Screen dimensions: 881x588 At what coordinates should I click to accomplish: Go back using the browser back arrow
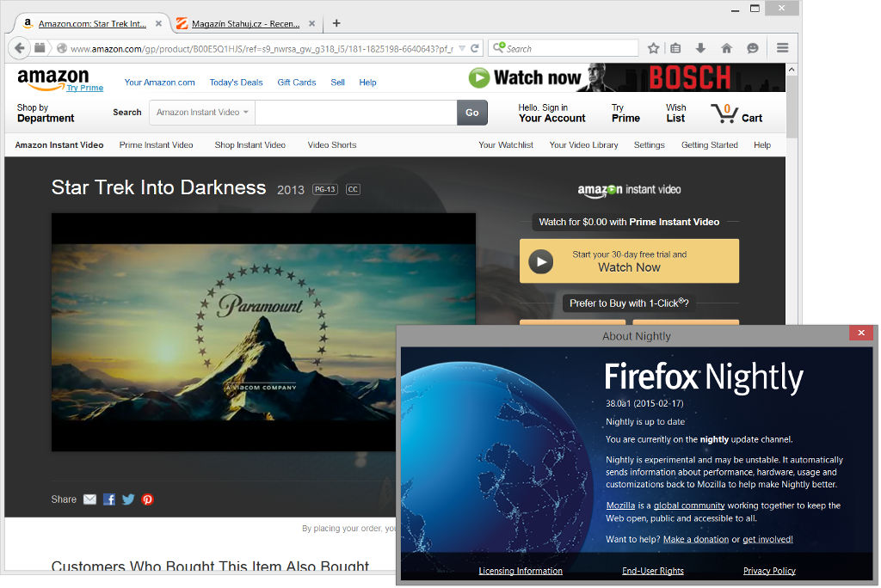[19, 48]
